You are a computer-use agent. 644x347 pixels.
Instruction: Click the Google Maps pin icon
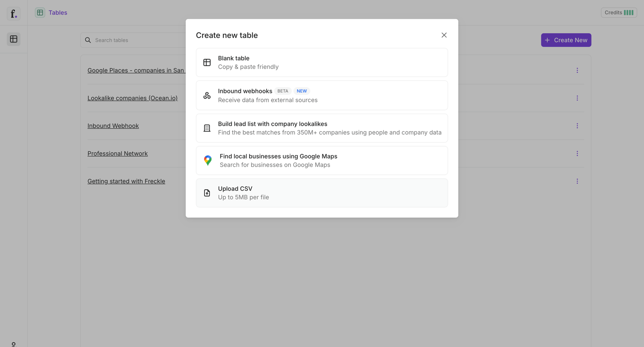pyautogui.click(x=208, y=160)
